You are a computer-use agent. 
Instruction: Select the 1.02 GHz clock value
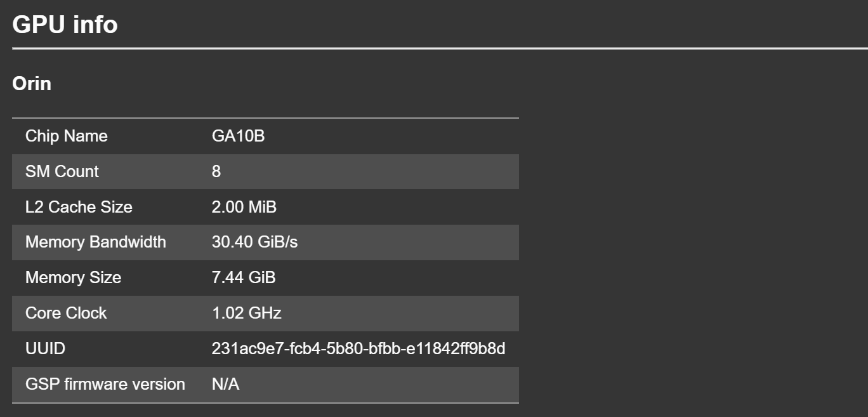pyautogui.click(x=247, y=313)
